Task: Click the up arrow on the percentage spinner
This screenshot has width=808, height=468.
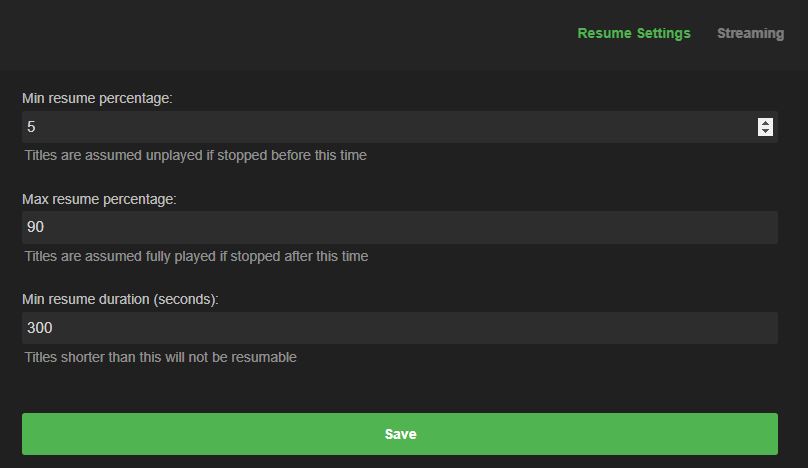Action: pyautogui.click(x=765, y=122)
